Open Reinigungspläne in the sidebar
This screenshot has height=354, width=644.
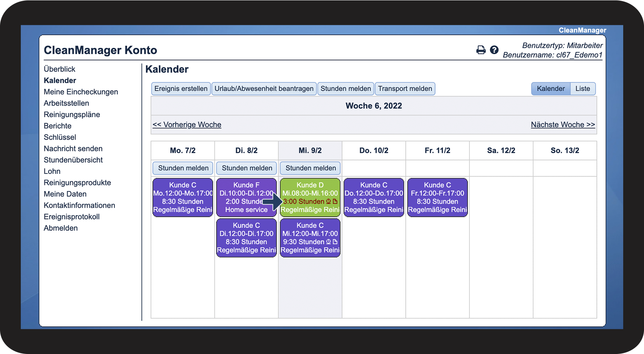(x=72, y=114)
